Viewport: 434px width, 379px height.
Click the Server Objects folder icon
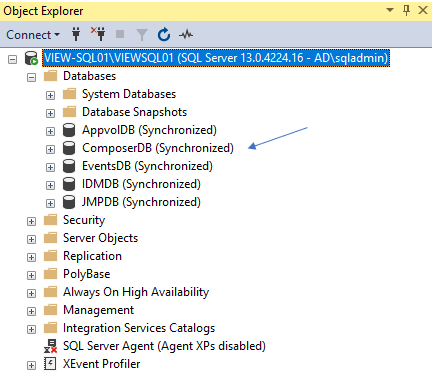pyautogui.click(x=50, y=238)
